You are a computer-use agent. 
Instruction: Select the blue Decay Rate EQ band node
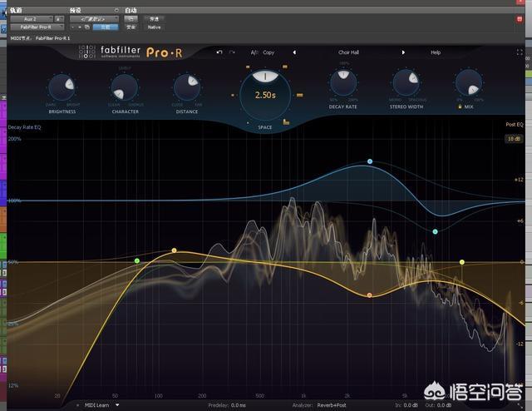click(370, 161)
